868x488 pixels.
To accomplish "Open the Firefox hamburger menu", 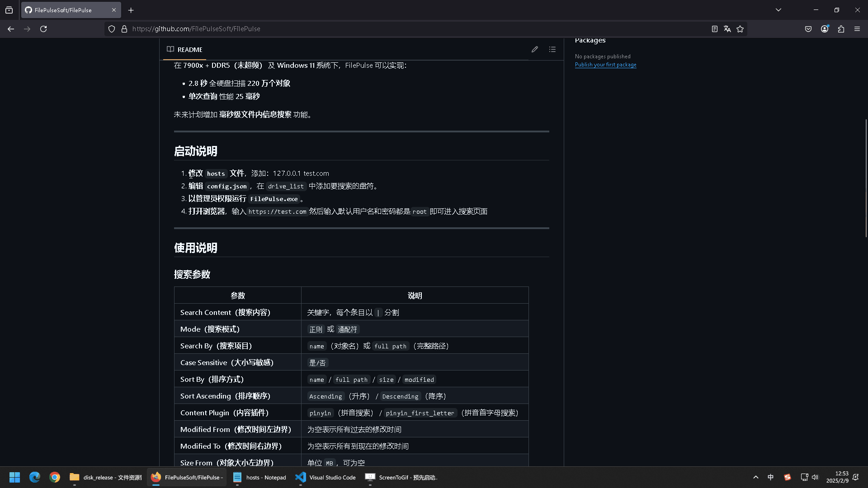I will 857,29.
